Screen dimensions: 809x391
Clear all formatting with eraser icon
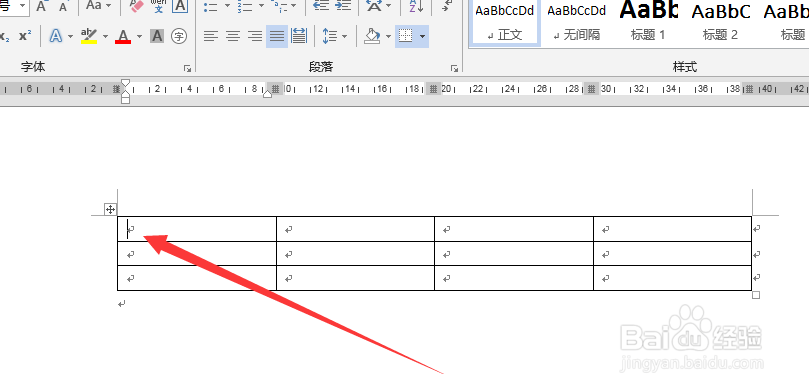[137, 6]
